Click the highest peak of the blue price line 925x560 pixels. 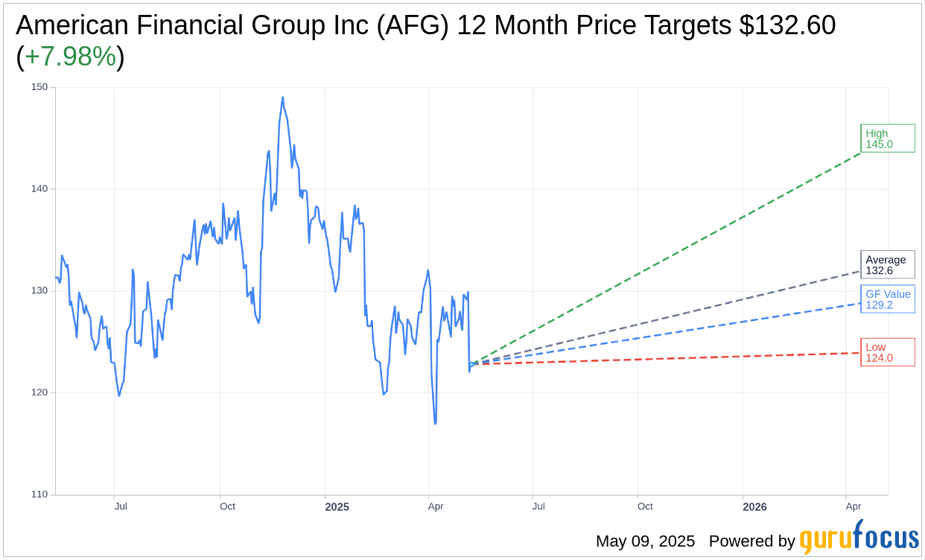[282, 98]
